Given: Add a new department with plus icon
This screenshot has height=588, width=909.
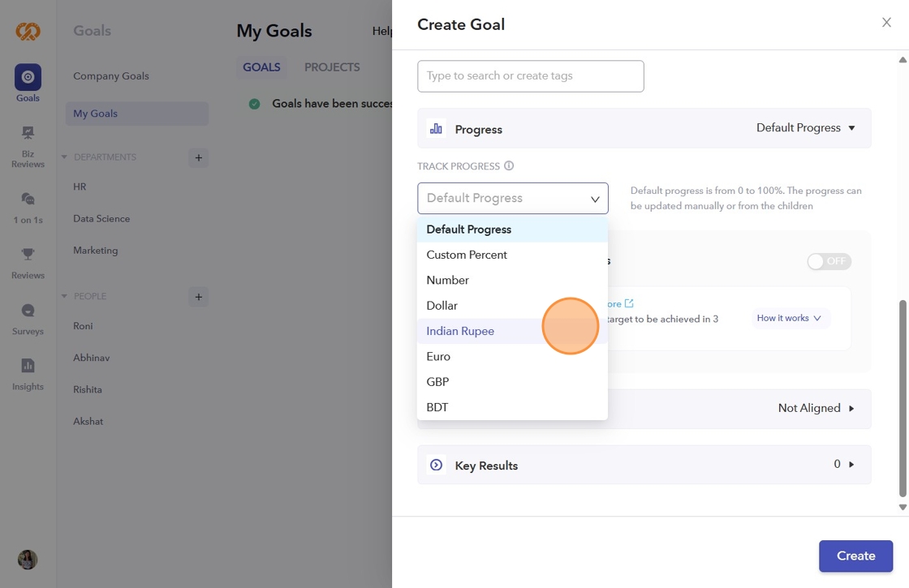Looking at the screenshot, I should (198, 157).
